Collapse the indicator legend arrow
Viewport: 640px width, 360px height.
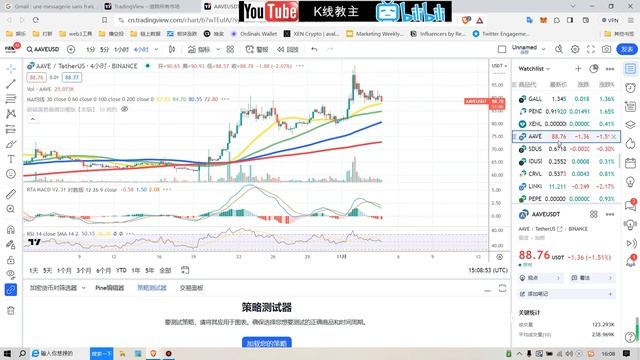[33, 119]
